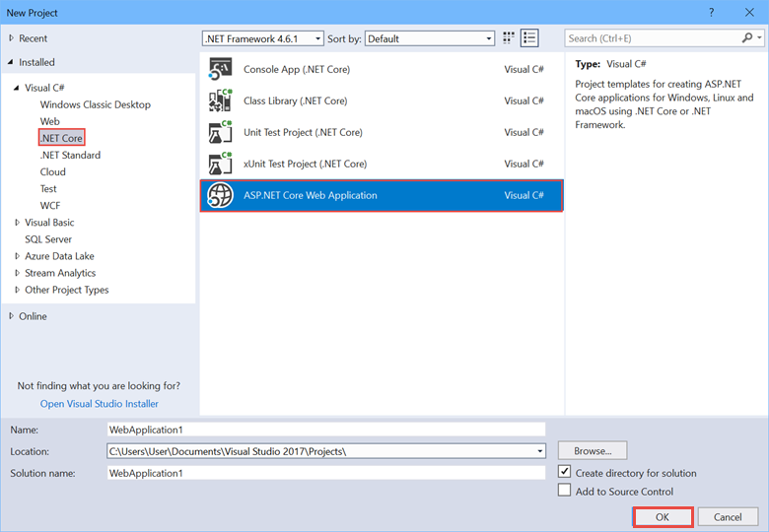Select the .NET Core category
This screenshot has width=769, height=532.
tap(61, 138)
